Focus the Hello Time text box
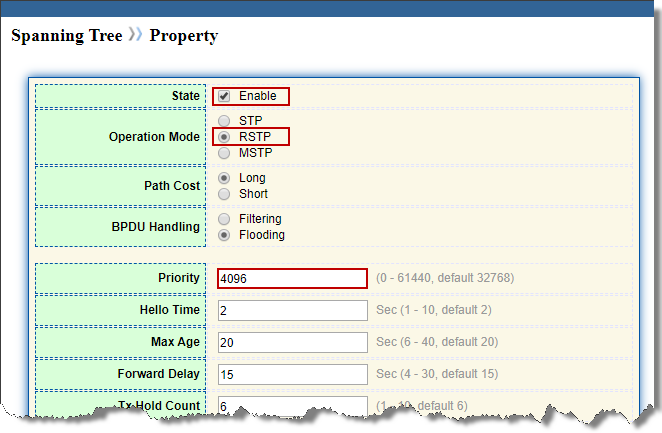Image resolution: width=662 pixels, height=433 pixels. 292,311
